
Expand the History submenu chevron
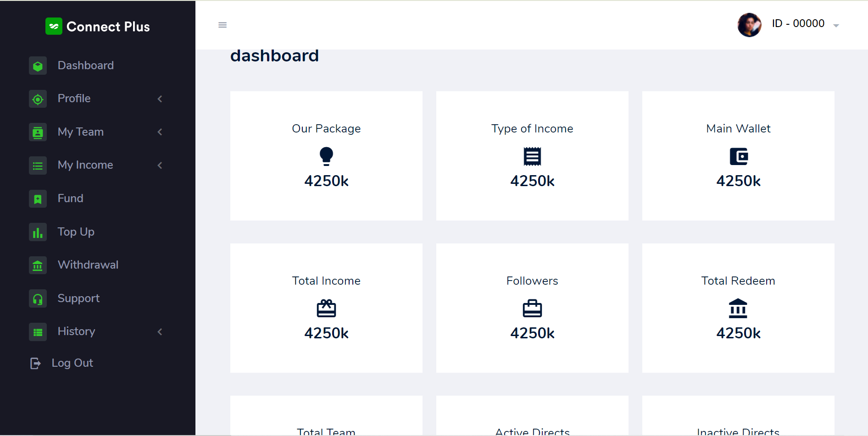click(x=160, y=331)
